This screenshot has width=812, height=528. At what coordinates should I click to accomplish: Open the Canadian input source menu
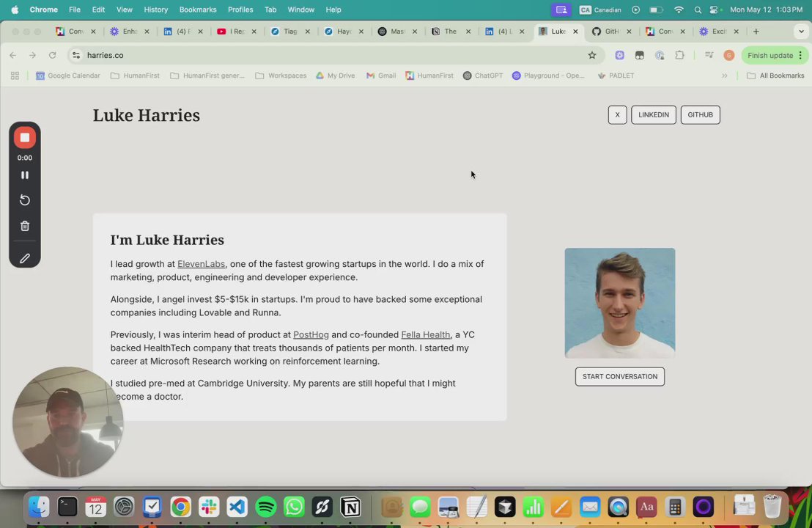[600, 10]
